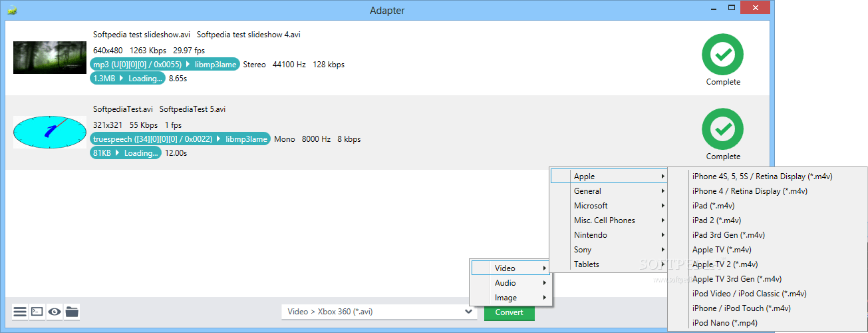This screenshot has height=333, width=868.
Task: Click output name SoftpediaTest 5.avi
Action: point(192,109)
